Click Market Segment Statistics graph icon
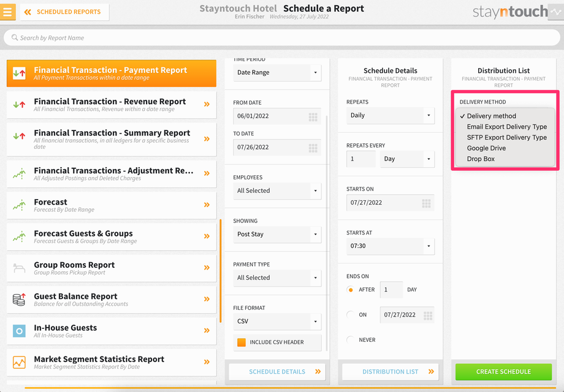564x392 pixels. [19, 362]
